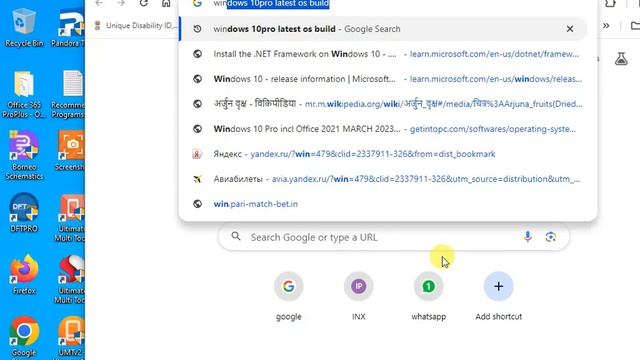Select windows 10pro latest os build suggestion
The image size is (640, 360).
click(383, 29)
